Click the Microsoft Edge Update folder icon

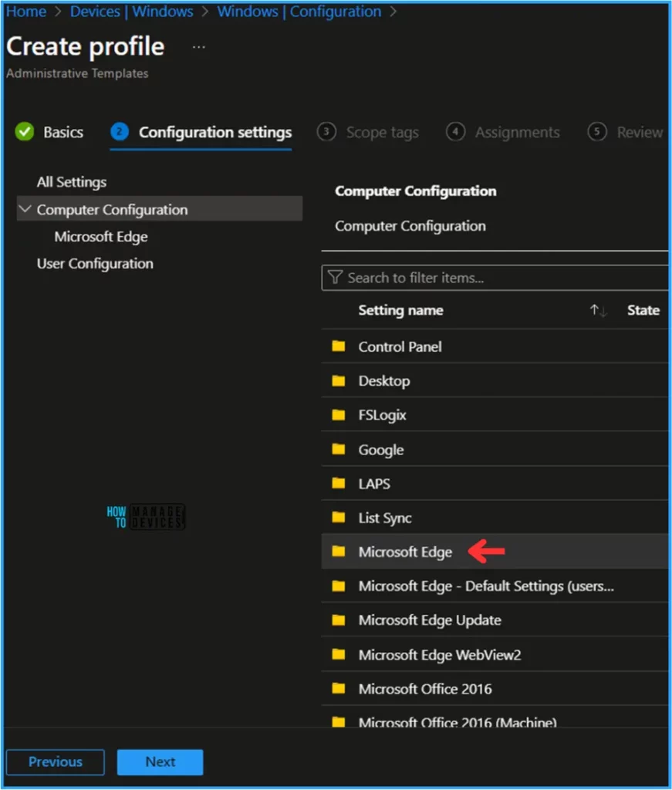point(339,620)
